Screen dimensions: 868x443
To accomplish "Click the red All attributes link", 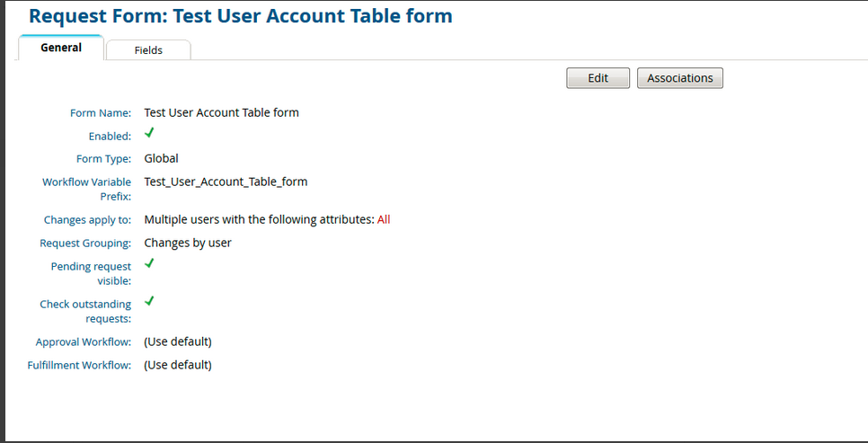I will [384, 219].
